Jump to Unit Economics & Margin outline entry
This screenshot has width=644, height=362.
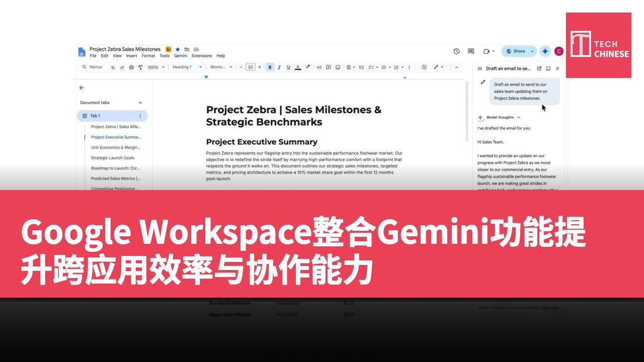tap(116, 147)
